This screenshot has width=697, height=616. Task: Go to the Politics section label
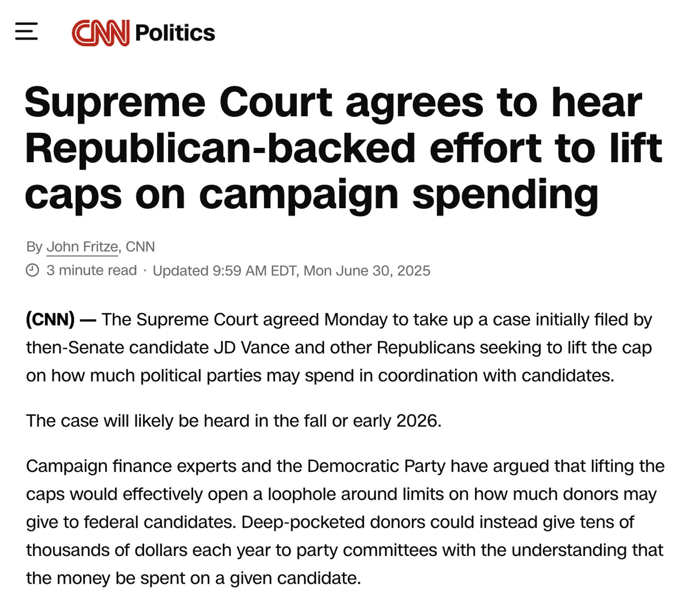175,33
